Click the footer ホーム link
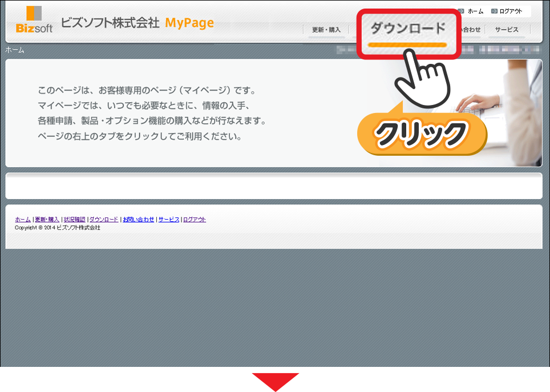The height and width of the screenshot is (392, 550). click(x=23, y=219)
